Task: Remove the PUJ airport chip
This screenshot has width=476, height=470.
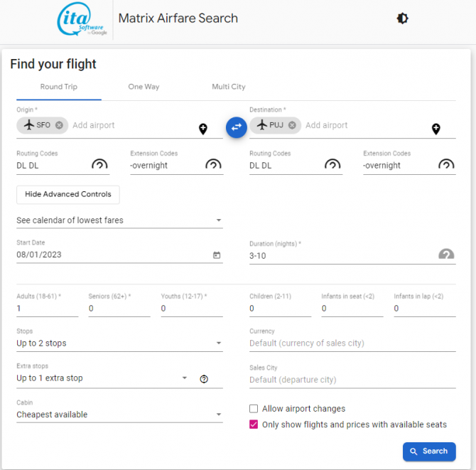Action: pyautogui.click(x=292, y=125)
